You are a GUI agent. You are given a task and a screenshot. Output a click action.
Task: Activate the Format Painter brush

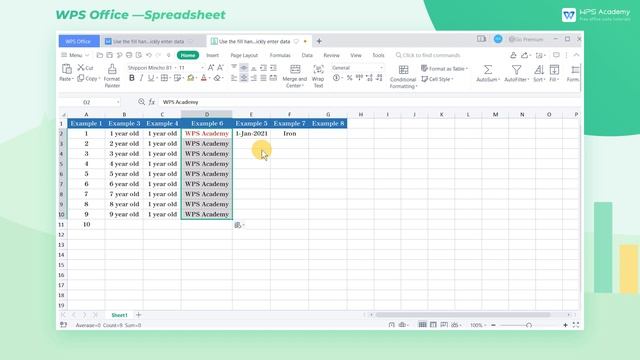pos(112,69)
